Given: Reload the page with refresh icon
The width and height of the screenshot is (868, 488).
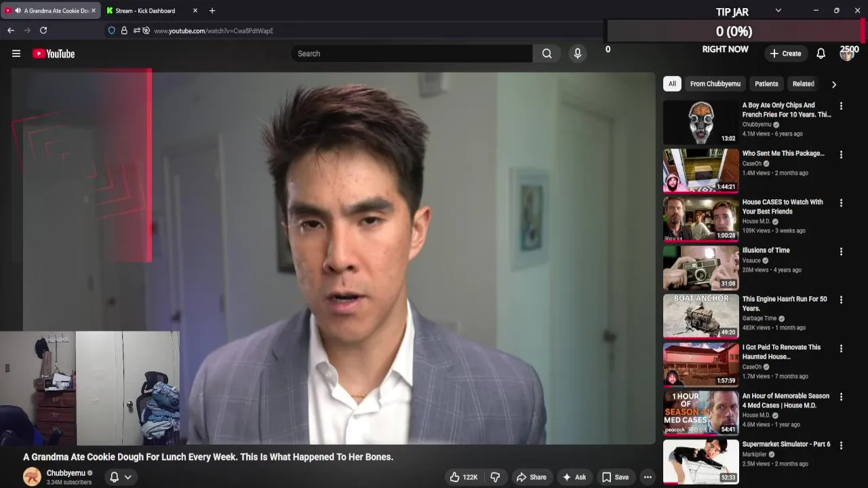Looking at the screenshot, I should pyautogui.click(x=43, y=30).
